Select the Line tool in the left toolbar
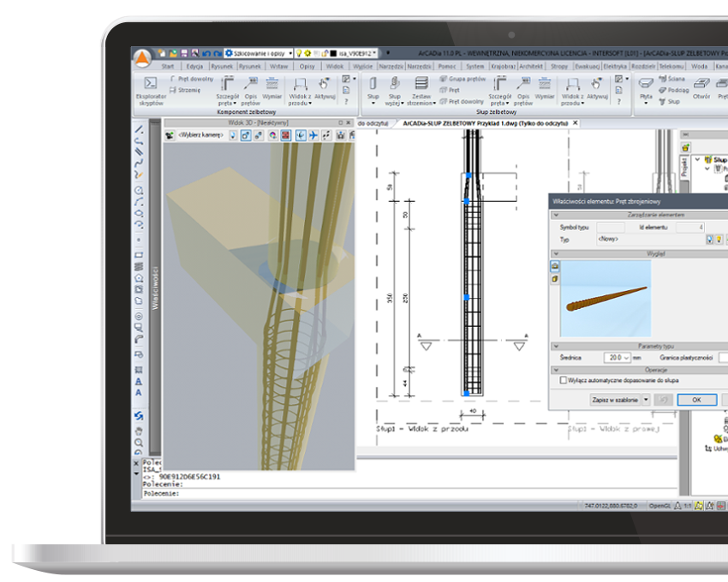This screenshot has height=582, width=728. point(139,129)
